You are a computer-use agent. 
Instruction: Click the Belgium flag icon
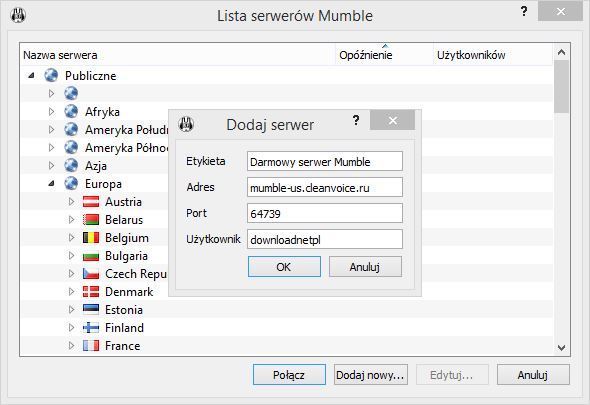(91, 238)
